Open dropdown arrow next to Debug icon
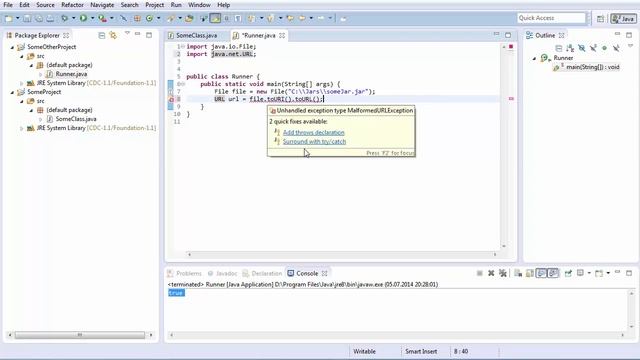This screenshot has height=360, width=640. click(73, 18)
